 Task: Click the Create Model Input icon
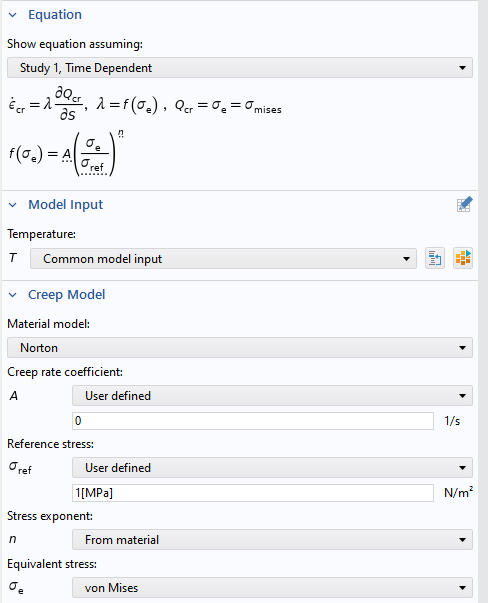click(463, 258)
